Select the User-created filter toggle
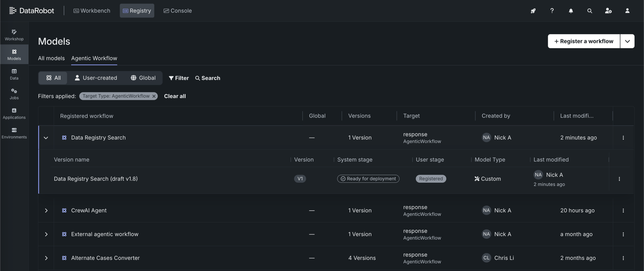 (96, 78)
